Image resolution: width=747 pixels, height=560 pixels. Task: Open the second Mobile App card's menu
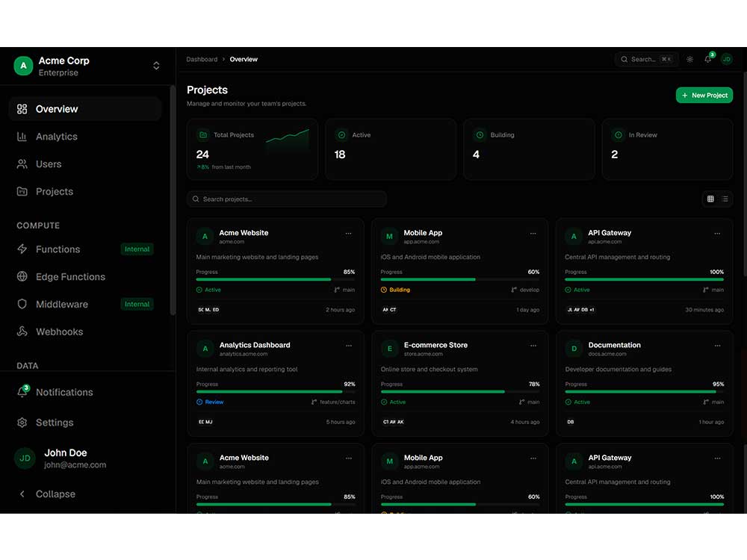(533, 458)
